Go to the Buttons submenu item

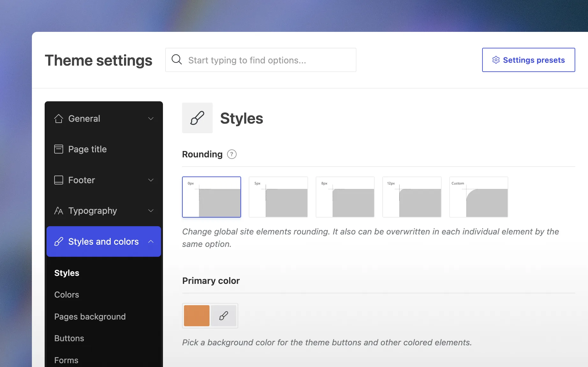point(69,338)
